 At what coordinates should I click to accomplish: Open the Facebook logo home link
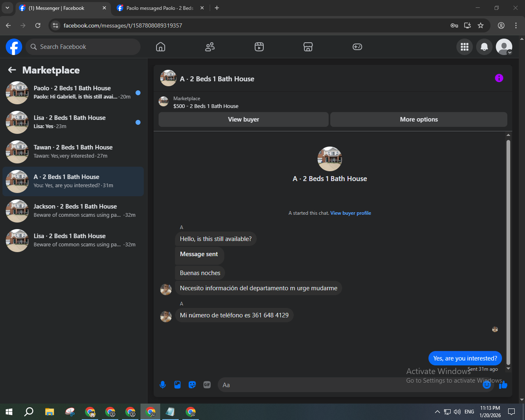14,47
